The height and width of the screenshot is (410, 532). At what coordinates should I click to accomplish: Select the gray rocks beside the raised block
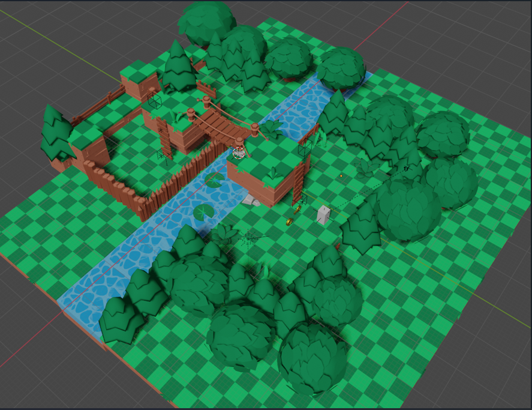point(251,200)
